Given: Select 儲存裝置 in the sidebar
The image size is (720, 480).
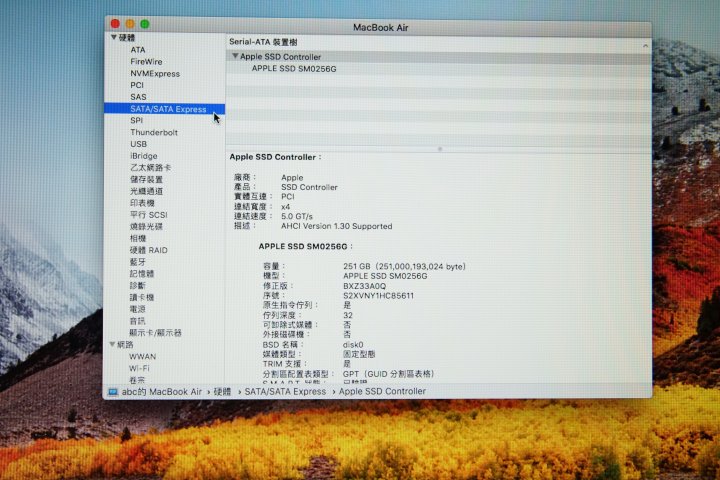Looking at the screenshot, I should (146, 179).
